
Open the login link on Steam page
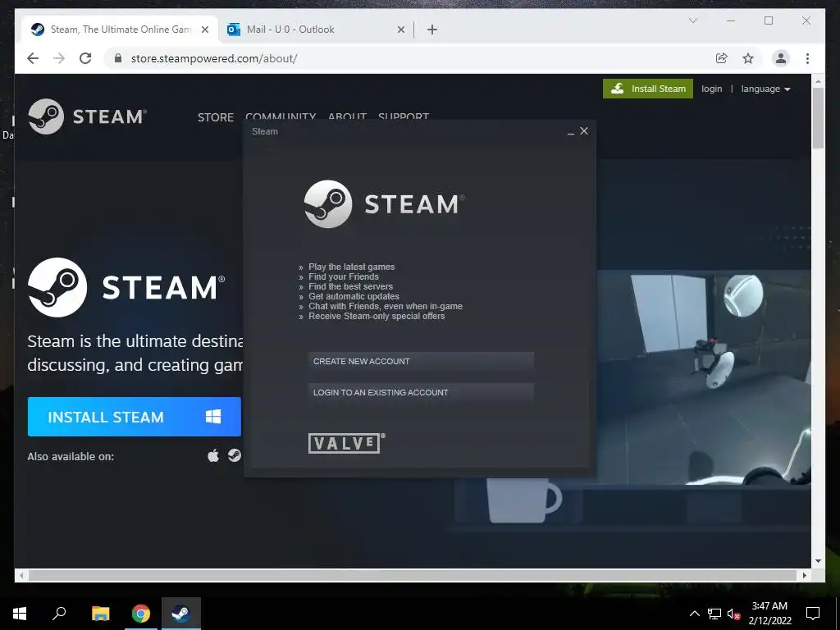pos(711,89)
